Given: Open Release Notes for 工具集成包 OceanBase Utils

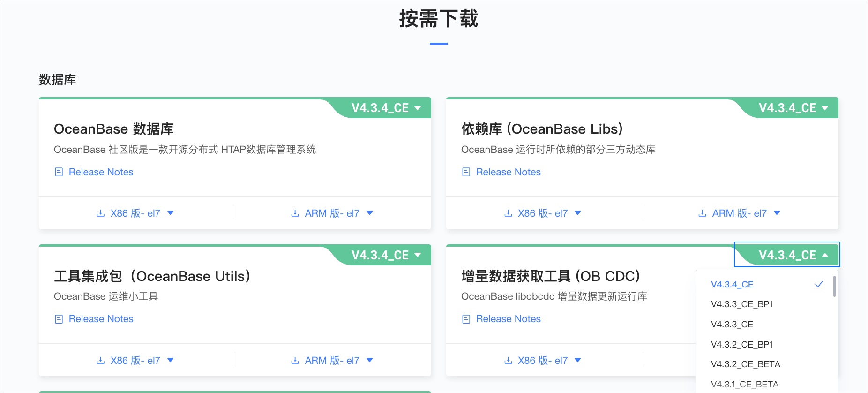Looking at the screenshot, I should point(101,319).
